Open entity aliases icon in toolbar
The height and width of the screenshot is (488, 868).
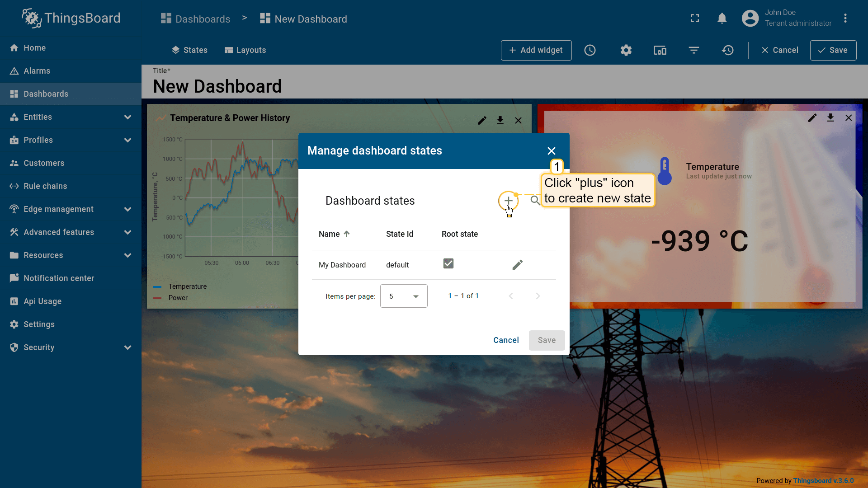pos(660,50)
